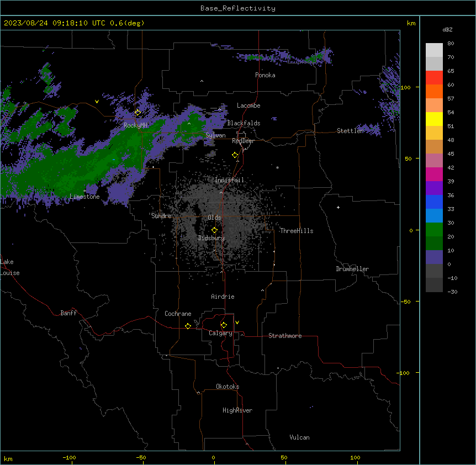Click the Sundre town label
This screenshot has width=476, height=465.
(161, 216)
